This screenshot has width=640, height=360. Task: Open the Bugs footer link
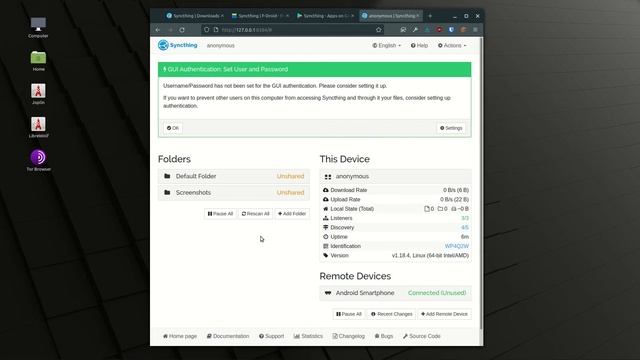click(384, 336)
